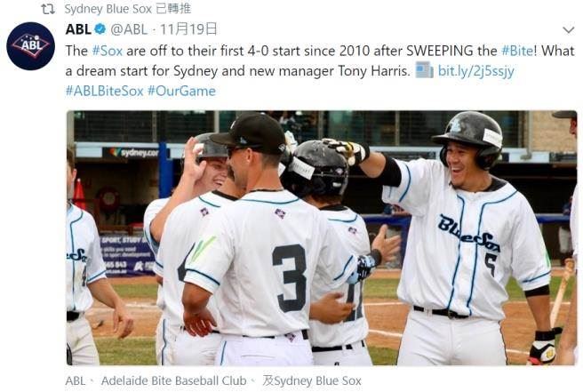Screen dimensions: 583x392
Task: Open Adelaide Bite Baseball Club tagged account
Action: 173,380
